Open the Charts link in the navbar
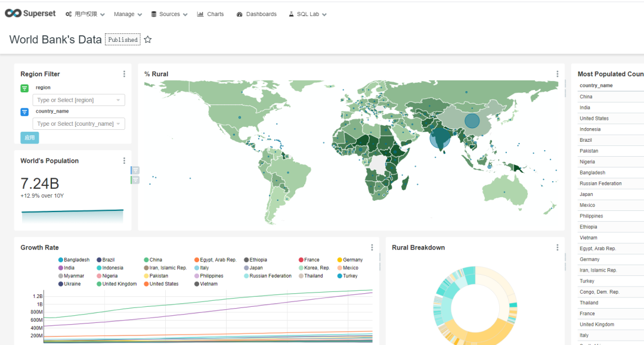 pyautogui.click(x=210, y=14)
